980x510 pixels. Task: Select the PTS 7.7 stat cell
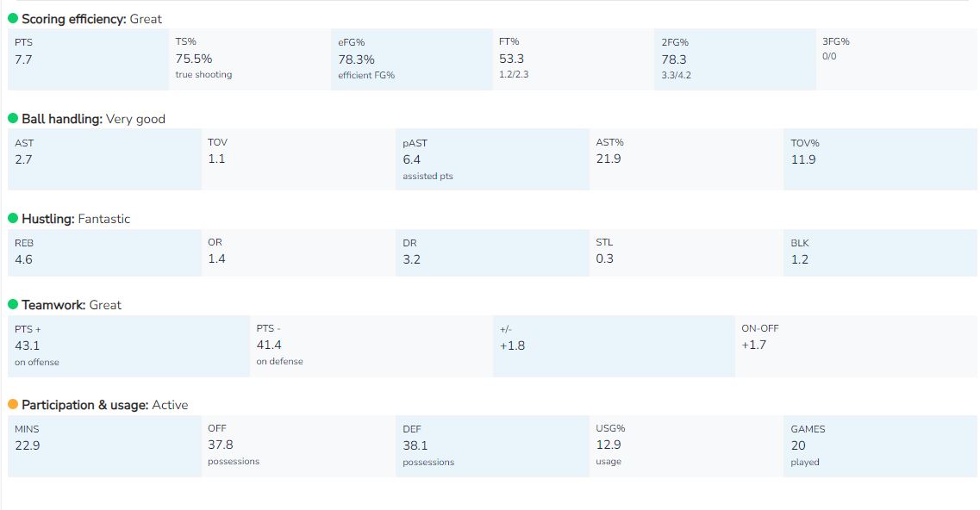(88, 59)
